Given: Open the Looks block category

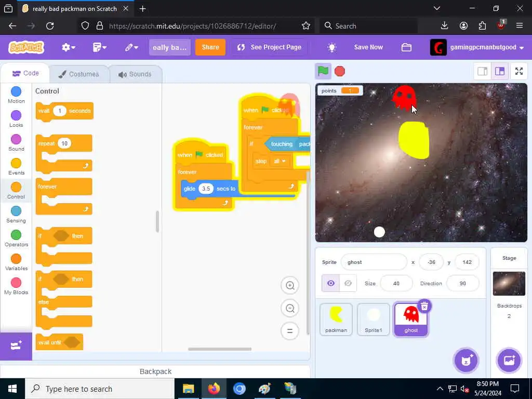Looking at the screenshot, I should tap(16, 119).
